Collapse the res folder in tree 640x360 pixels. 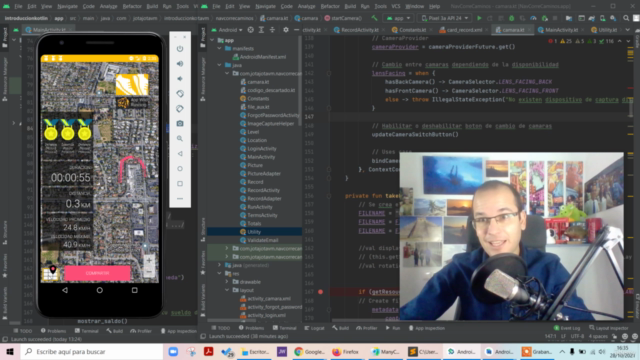coord(220,273)
